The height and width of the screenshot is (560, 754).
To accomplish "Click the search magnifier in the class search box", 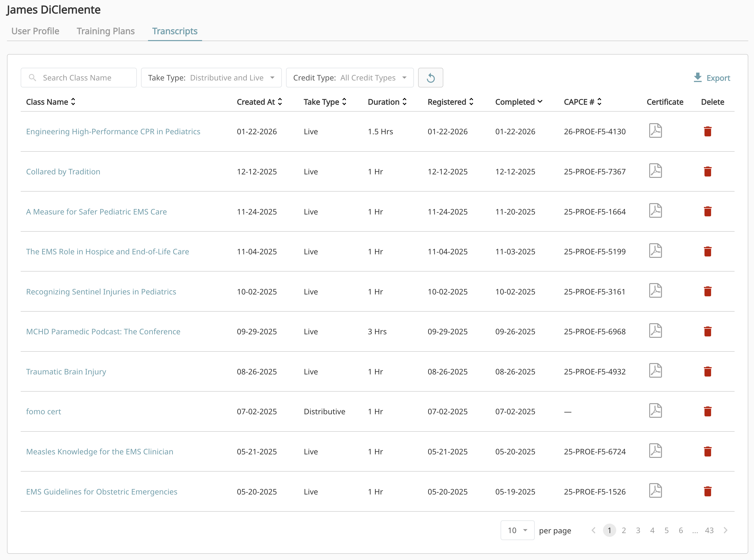I will (x=33, y=77).
